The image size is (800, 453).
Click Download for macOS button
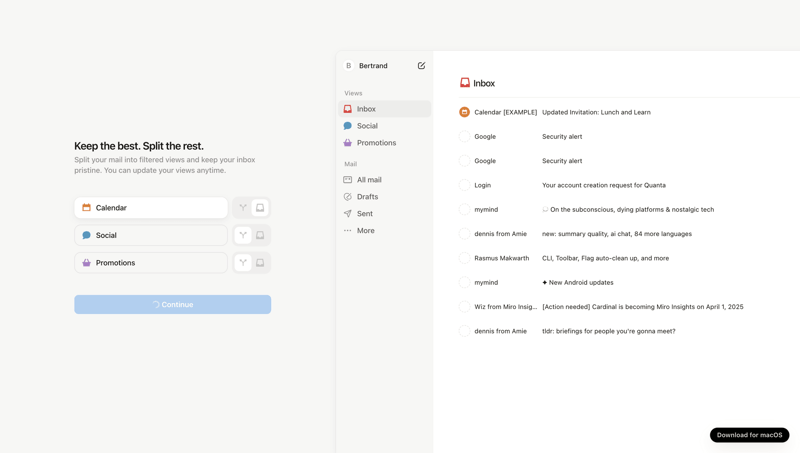click(x=749, y=435)
